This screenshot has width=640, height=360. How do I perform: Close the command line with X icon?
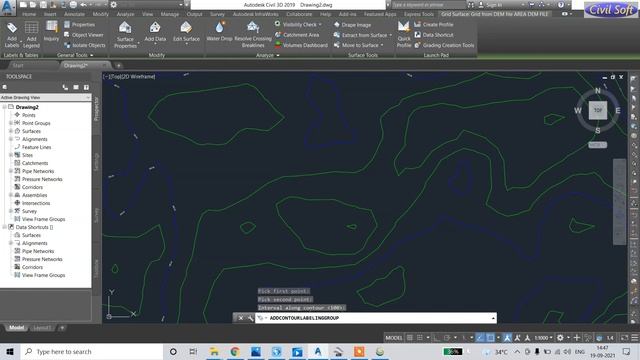point(240,318)
